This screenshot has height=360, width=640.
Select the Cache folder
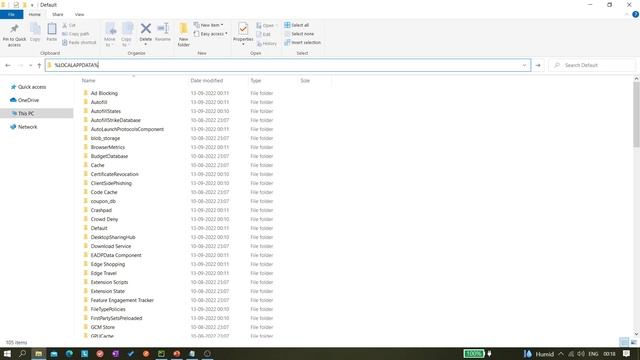coord(97,165)
